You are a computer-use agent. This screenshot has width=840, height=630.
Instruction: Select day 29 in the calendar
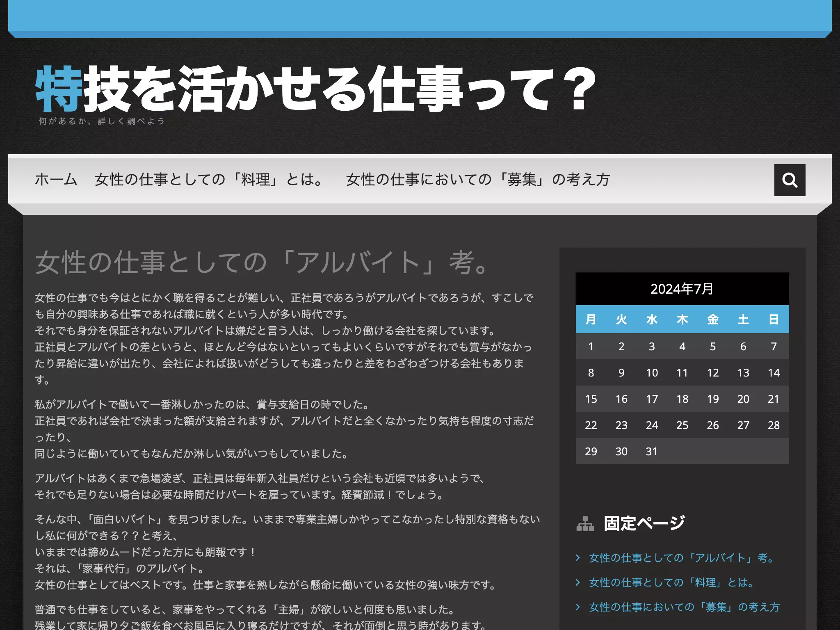pos(591,452)
